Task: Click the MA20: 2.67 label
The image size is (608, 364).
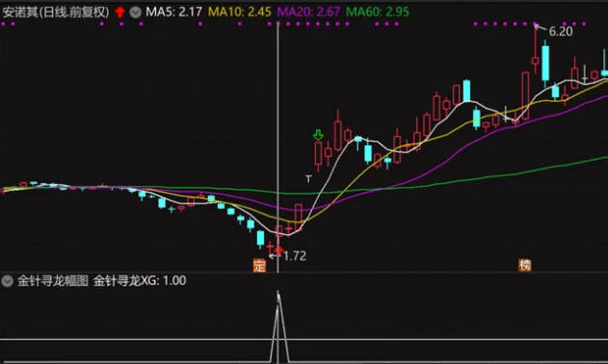Action: point(308,12)
